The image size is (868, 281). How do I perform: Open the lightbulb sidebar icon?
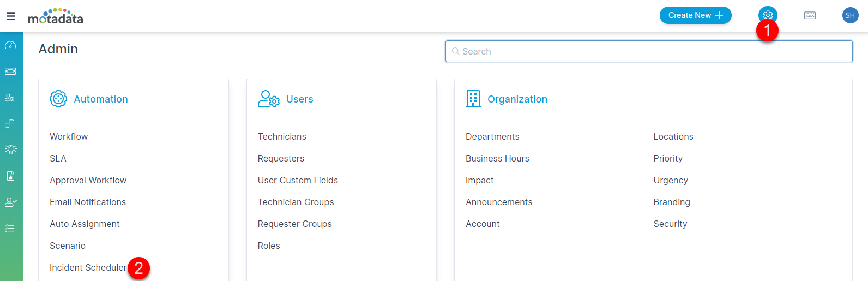pos(10,150)
